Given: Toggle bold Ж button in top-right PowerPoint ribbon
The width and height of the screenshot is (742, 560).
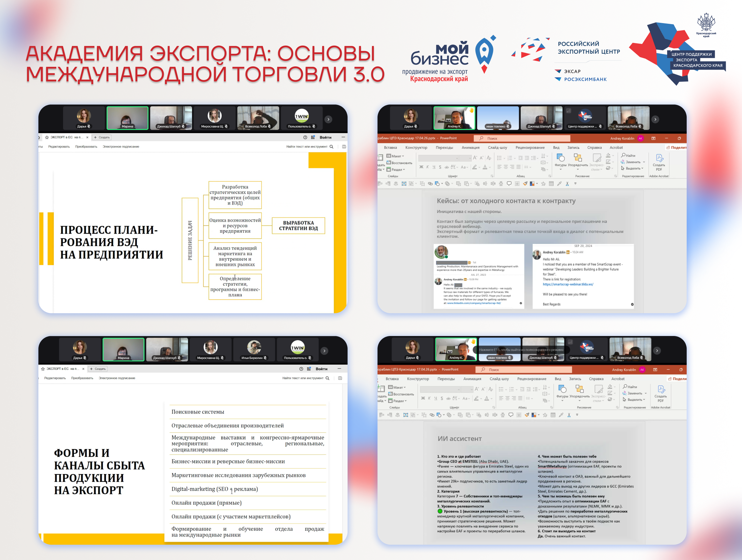Looking at the screenshot, I should point(421,167).
